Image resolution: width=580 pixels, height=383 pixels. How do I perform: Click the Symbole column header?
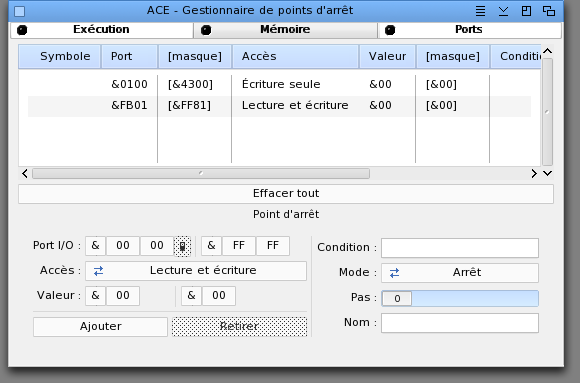tap(60, 56)
